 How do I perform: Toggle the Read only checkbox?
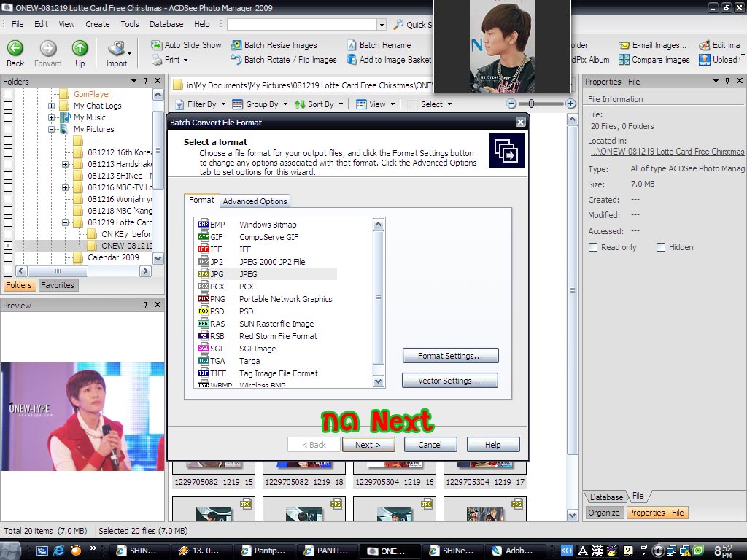tap(593, 247)
